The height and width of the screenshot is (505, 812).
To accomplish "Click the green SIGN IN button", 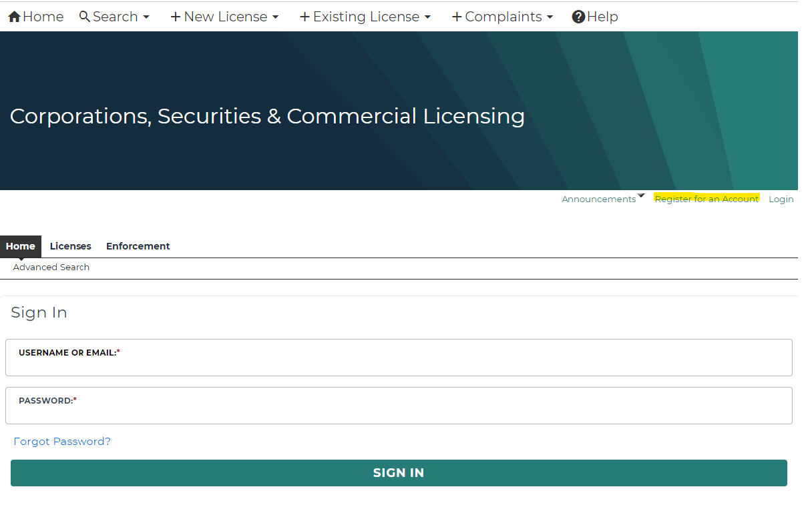I will click(x=399, y=473).
